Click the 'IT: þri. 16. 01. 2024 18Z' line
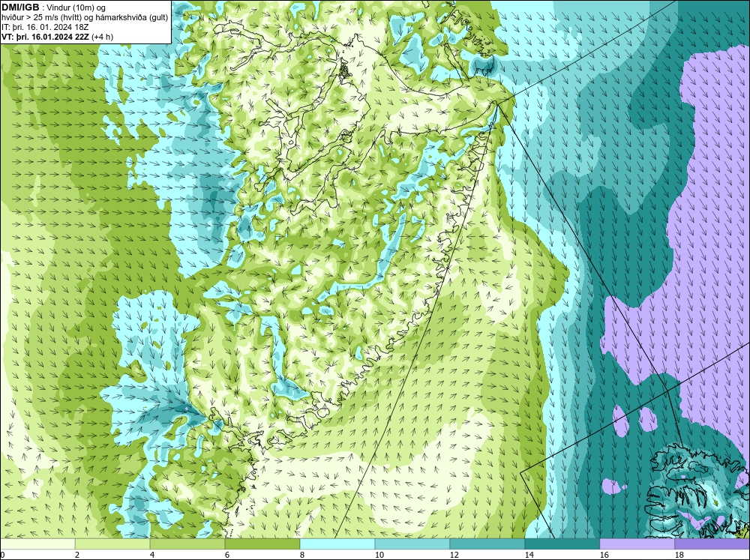The image size is (750, 560). point(45,27)
